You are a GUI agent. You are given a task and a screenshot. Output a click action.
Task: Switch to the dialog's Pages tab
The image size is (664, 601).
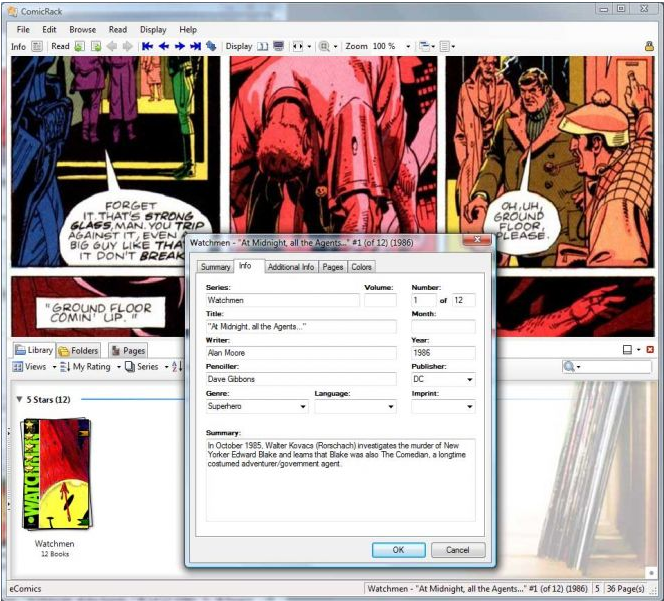click(332, 267)
